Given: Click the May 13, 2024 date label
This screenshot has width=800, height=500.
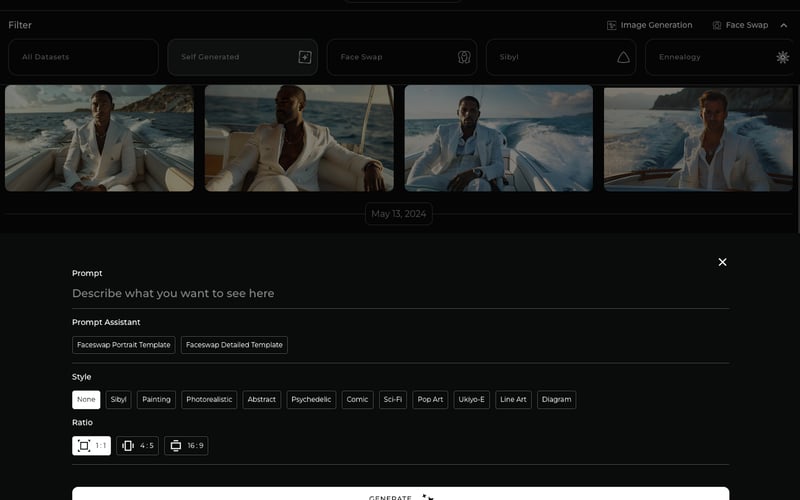Looking at the screenshot, I should 398,214.
